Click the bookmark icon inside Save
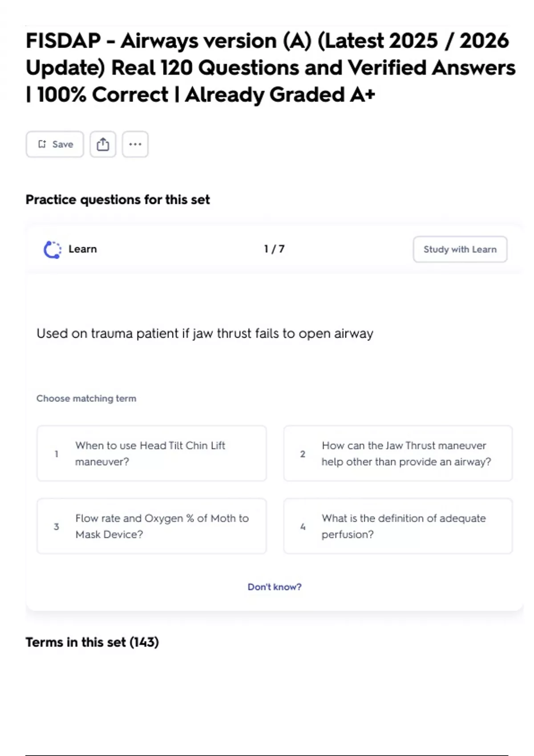 pos(42,144)
